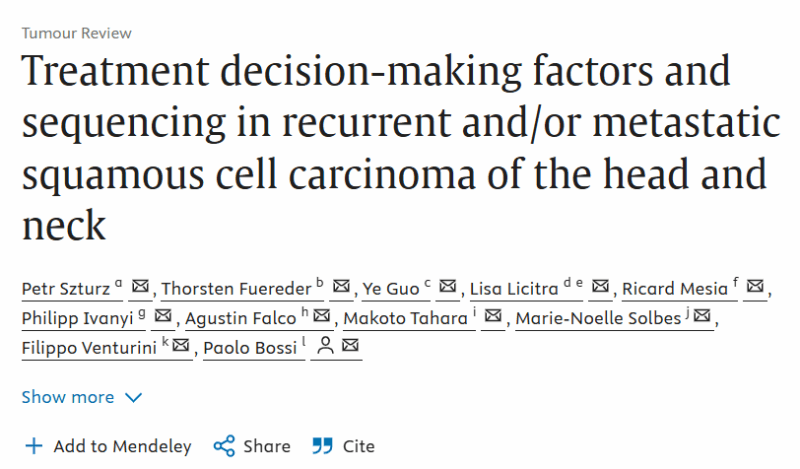Open author link Petr Szturz

coord(66,289)
